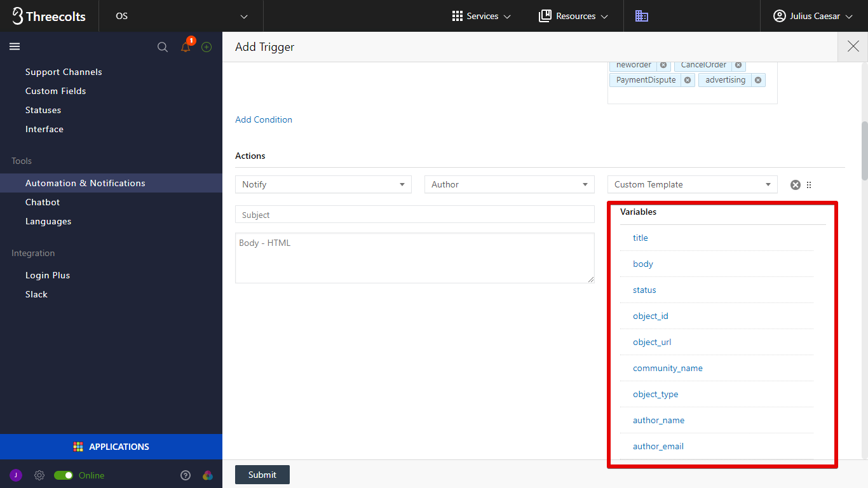This screenshot has height=488, width=868.
Task: Open the building icon in top bar
Action: pos(642,16)
